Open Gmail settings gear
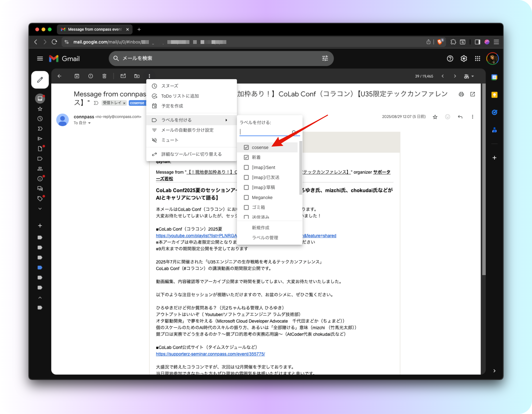Viewport: 532px width, 414px height. click(464, 59)
